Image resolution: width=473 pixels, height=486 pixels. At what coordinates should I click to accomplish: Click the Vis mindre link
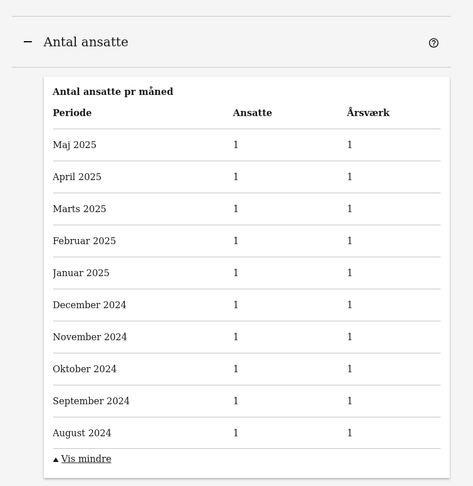[86, 459]
